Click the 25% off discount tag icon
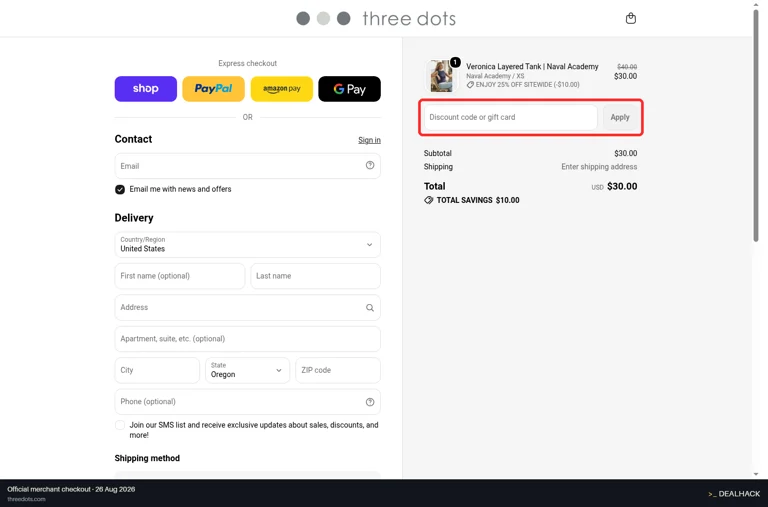Image resolution: width=768 pixels, height=507 pixels. (470, 85)
